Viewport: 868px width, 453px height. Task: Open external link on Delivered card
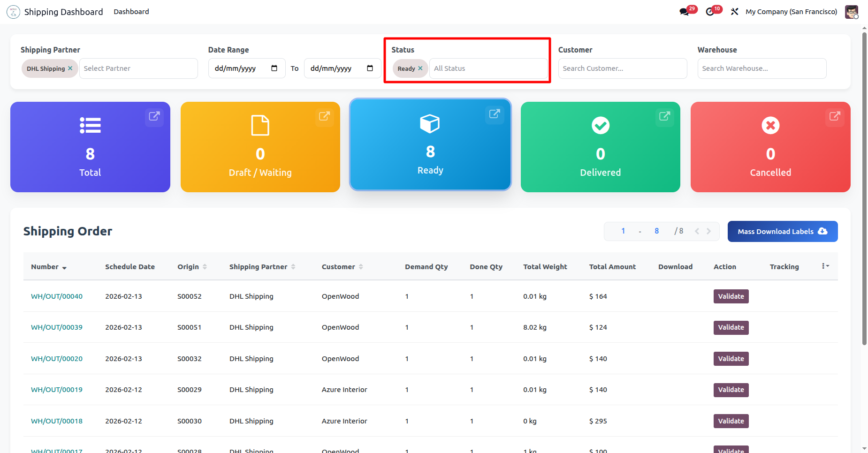(664, 116)
